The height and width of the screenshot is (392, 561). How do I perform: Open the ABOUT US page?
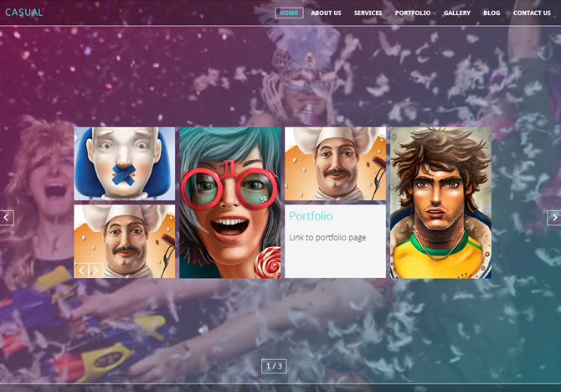pos(326,13)
